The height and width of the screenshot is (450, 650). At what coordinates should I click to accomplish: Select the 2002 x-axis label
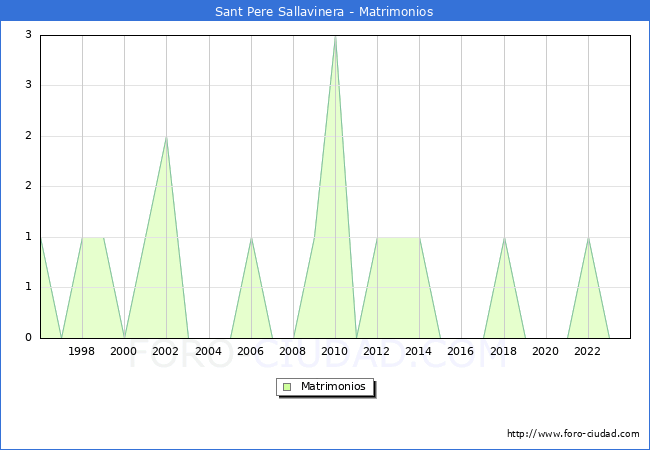pyautogui.click(x=165, y=351)
